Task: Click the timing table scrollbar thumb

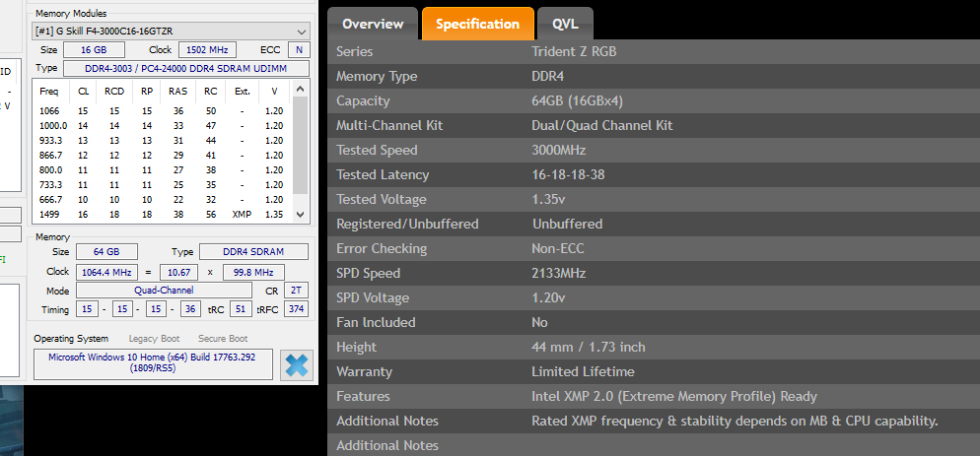Action: pyautogui.click(x=300, y=145)
